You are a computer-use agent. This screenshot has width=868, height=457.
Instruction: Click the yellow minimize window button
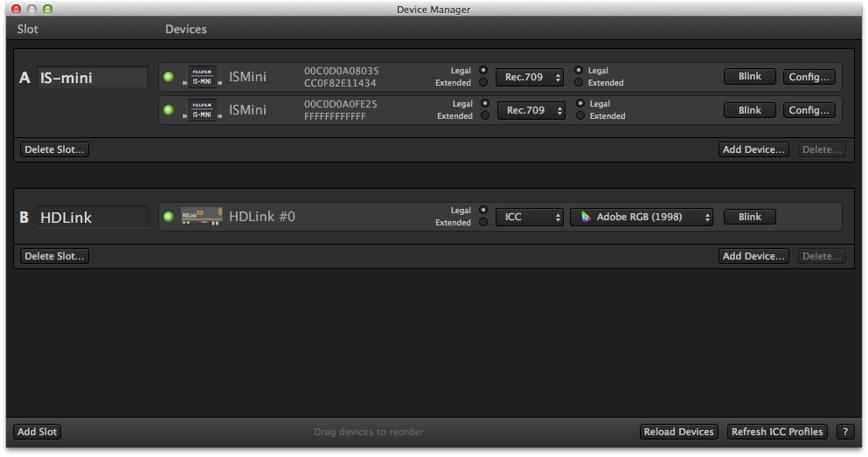(32, 10)
